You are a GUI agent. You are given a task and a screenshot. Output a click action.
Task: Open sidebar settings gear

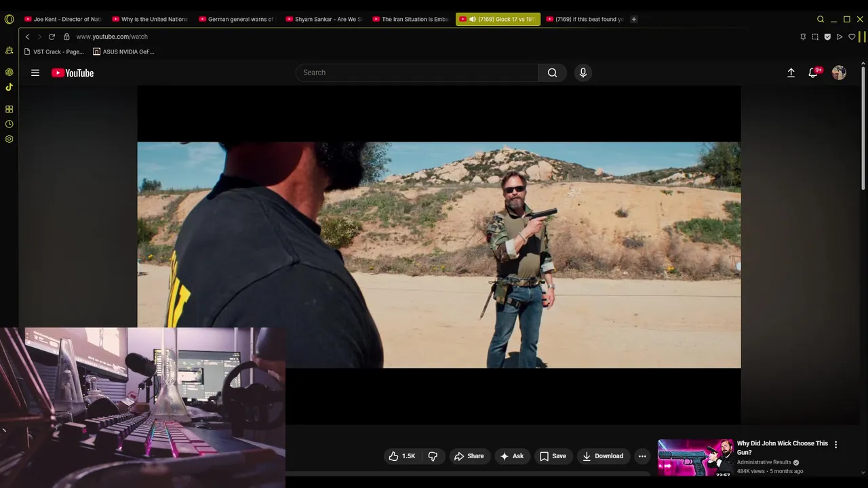tap(9, 139)
